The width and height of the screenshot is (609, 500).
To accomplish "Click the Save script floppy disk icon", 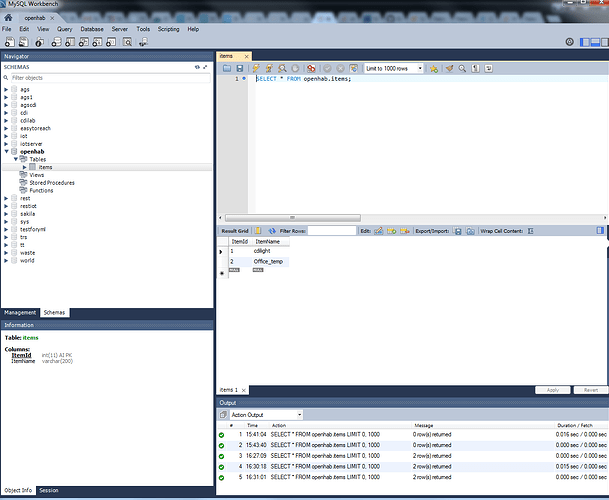I will (x=240, y=69).
